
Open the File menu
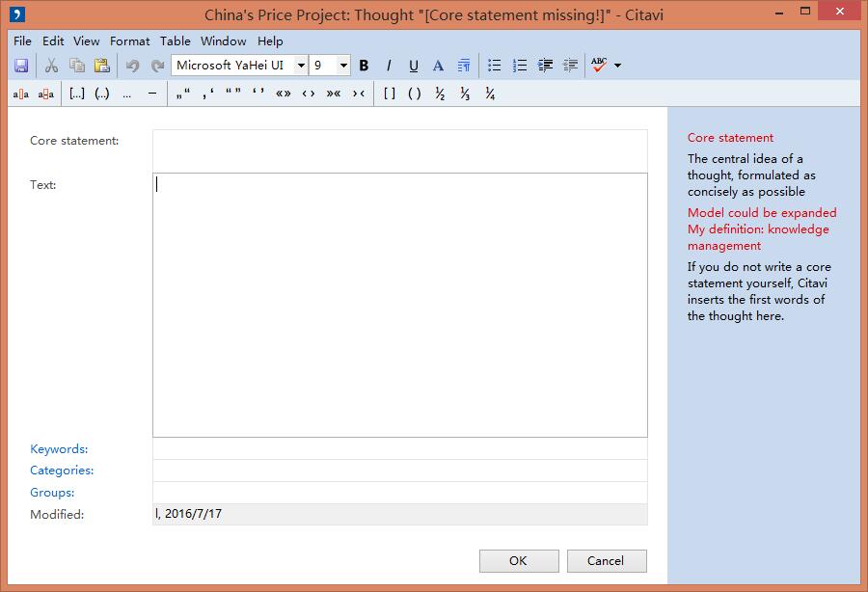point(23,40)
